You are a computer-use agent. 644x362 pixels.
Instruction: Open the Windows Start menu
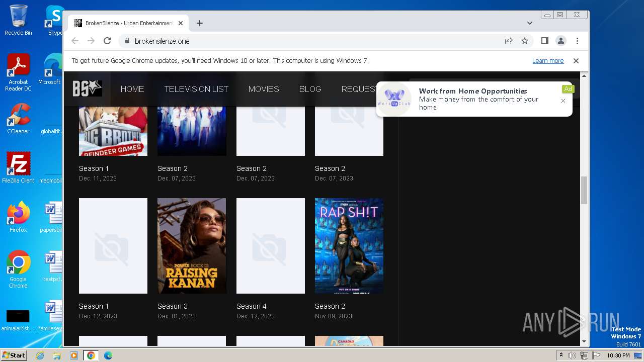pos(14,355)
